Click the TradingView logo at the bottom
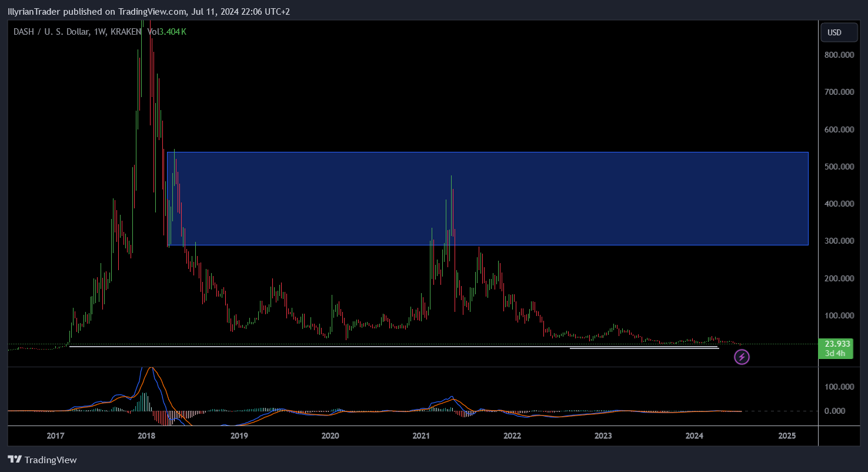This screenshot has height=472, width=868. (42, 460)
